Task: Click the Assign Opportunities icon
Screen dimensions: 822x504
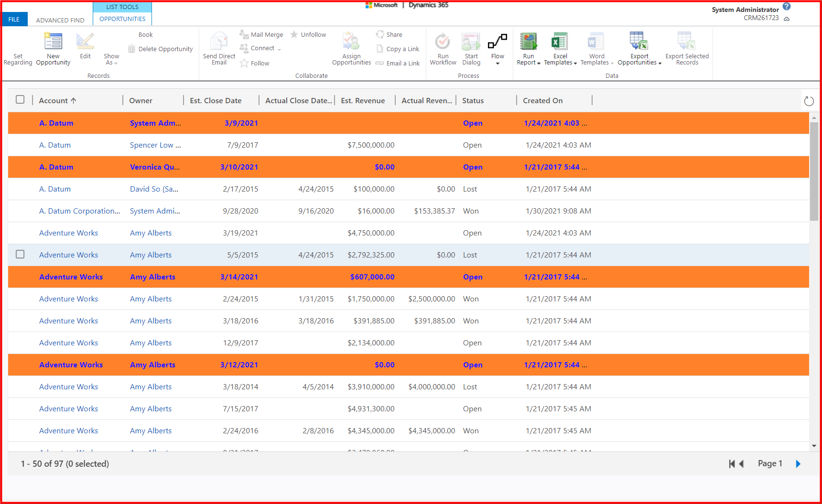Action: coord(351,41)
